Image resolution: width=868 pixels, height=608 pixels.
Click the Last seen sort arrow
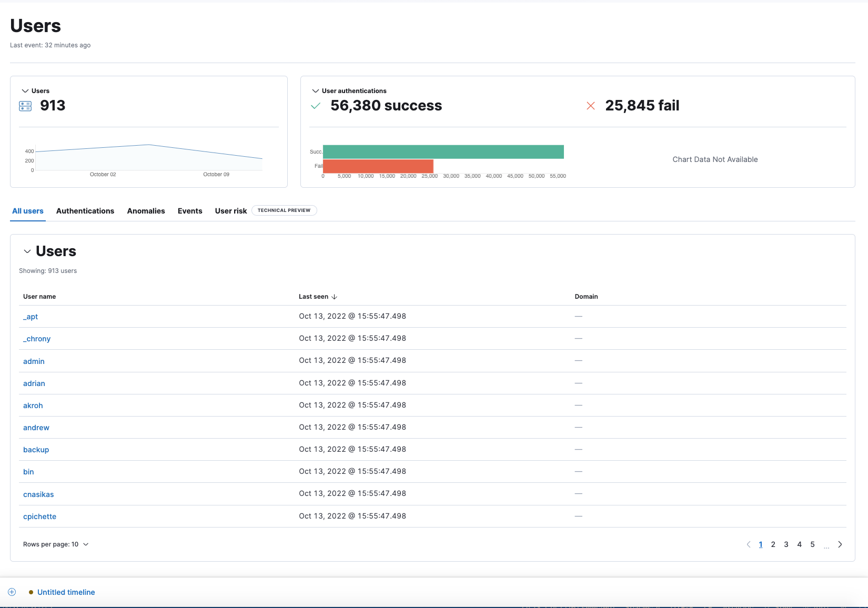tap(335, 297)
